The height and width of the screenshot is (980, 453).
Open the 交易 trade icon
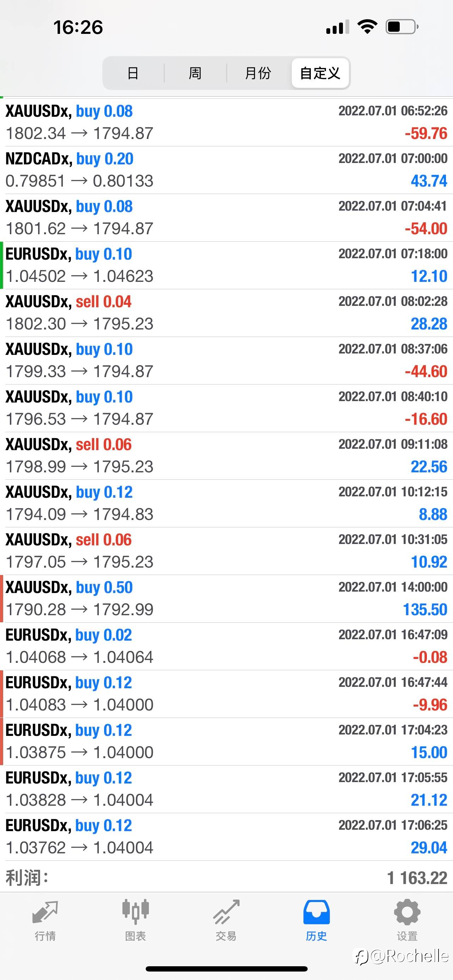(x=226, y=912)
